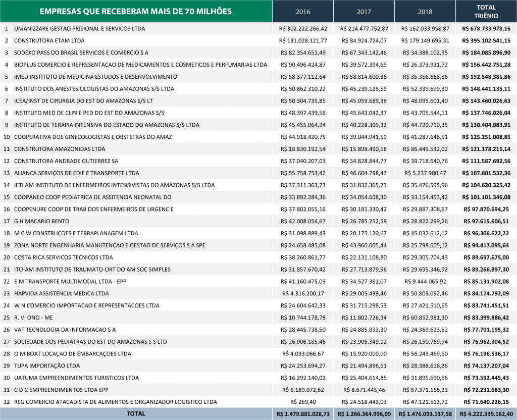Select the 2018 column header
Image resolution: width=517 pixels, height=420 pixels.
tap(425, 11)
